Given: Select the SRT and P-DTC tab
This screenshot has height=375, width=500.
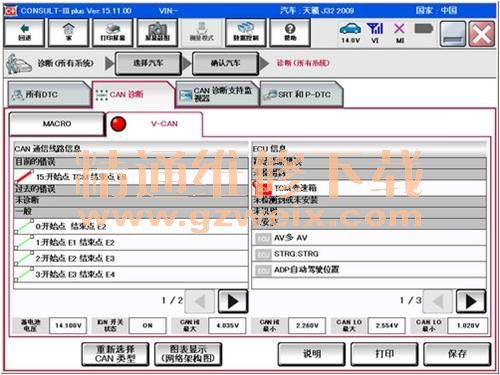Looking at the screenshot, I should (301, 94).
